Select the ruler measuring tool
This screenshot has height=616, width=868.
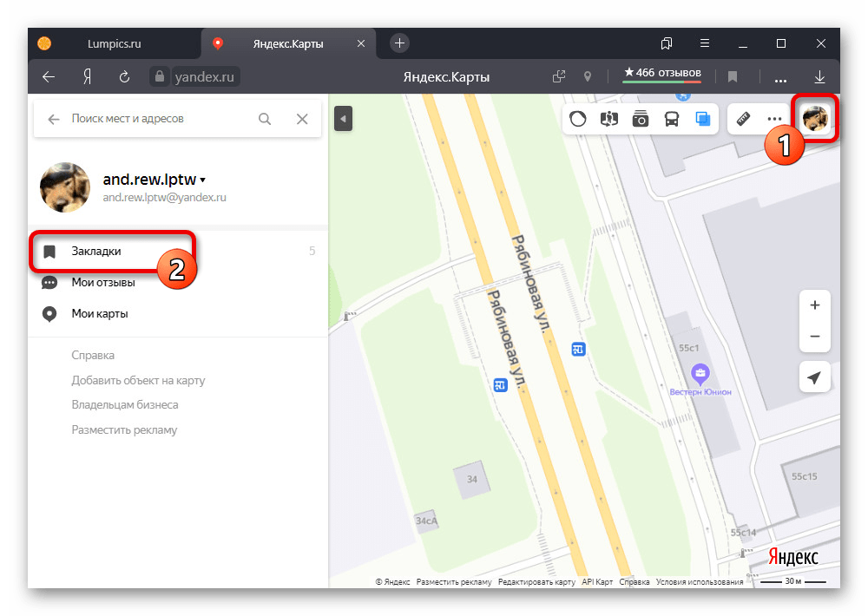[x=743, y=119]
